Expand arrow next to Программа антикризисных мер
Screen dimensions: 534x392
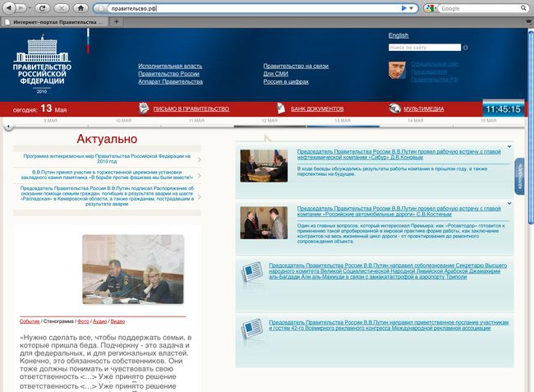pyautogui.click(x=200, y=159)
